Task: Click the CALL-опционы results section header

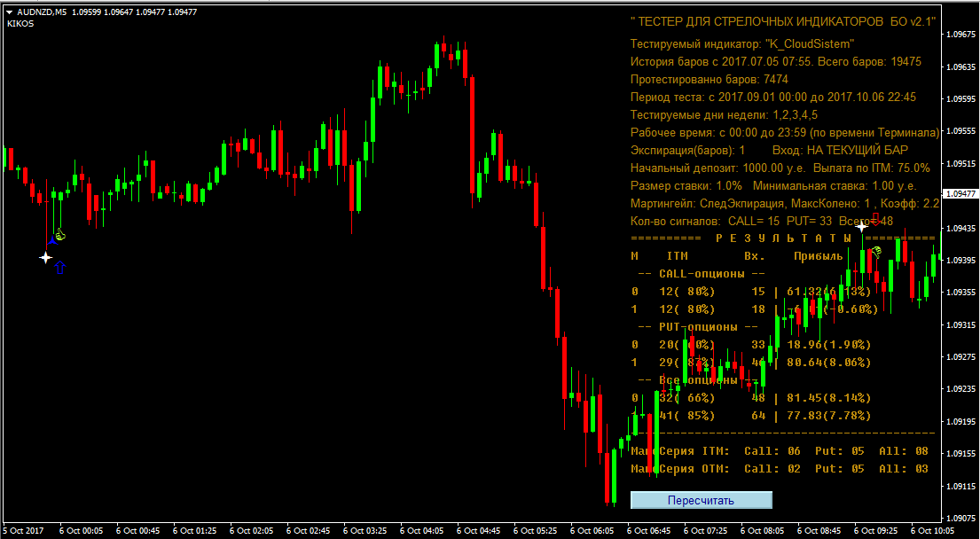Action: [x=701, y=273]
